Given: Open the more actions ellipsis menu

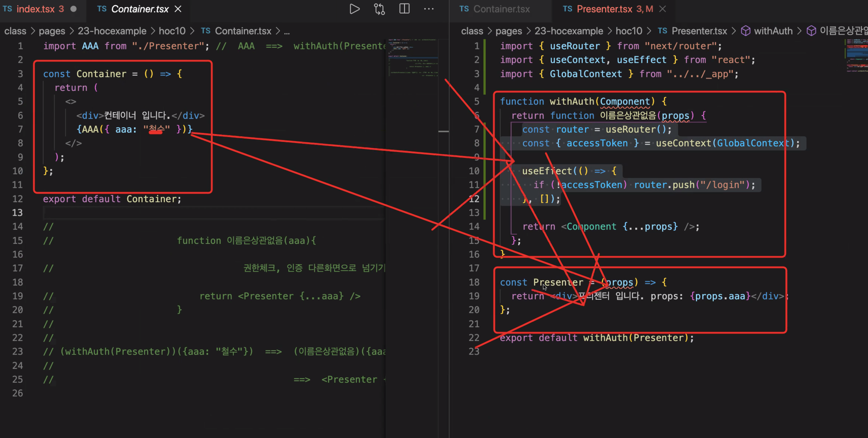Looking at the screenshot, I should (429, 9).
